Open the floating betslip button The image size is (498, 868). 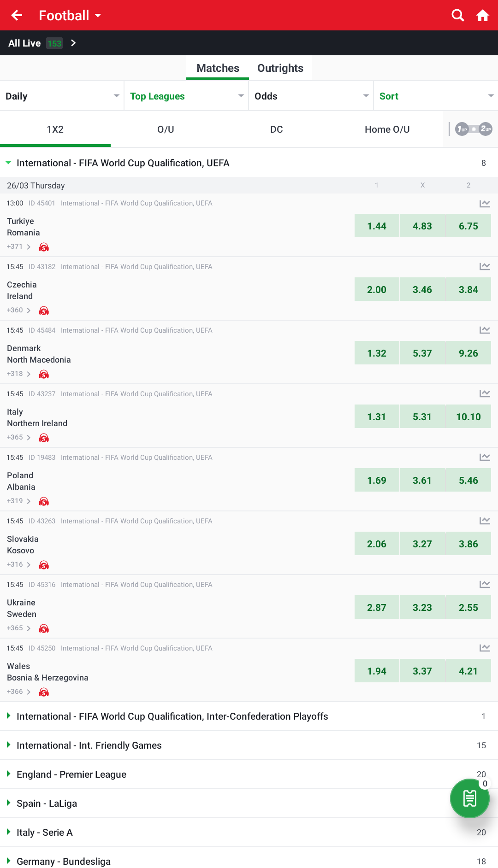coord(469,798)
